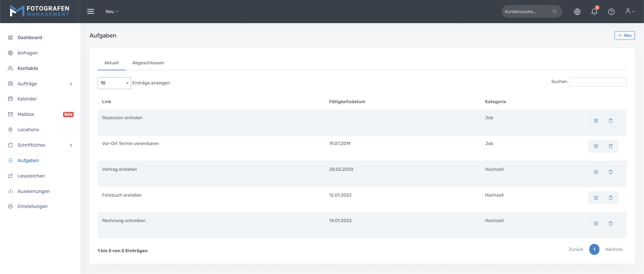Open the help question mark icon
644x274 pixels.
[611, 12]
